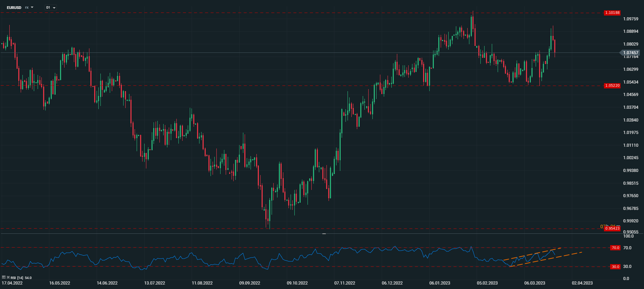Screen dimensions: 644x289
Task: Click the 13.07.2022 date on the time axis
Action: pyautogui.click(x=155, y=283)
